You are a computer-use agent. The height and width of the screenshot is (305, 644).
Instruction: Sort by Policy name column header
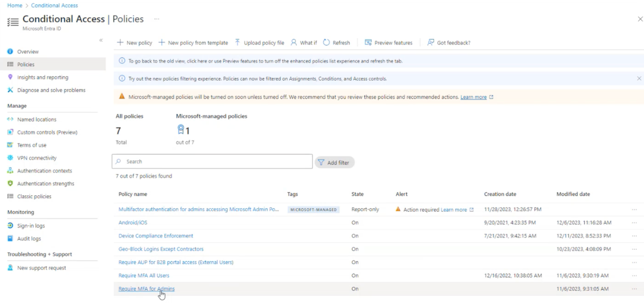(x=133, y=194)
